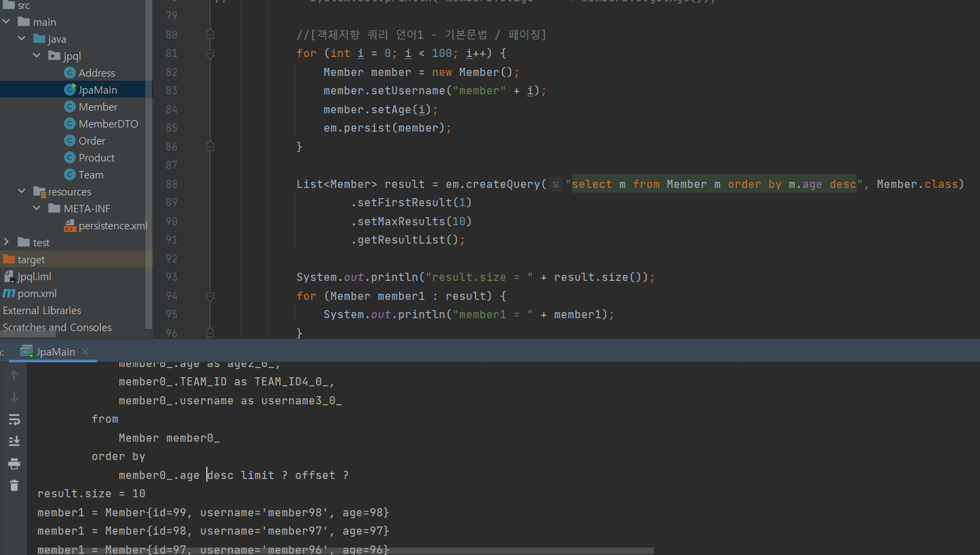Select Scratches and Consoles node
Viewport: 980px width, 555px height.
point(57,327)
